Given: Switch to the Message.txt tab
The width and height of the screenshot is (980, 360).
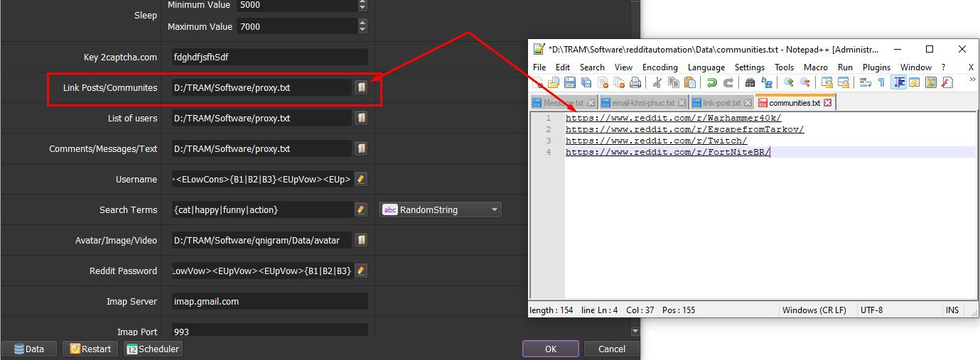Looking at the screenshot, I should tap(564, 103).
